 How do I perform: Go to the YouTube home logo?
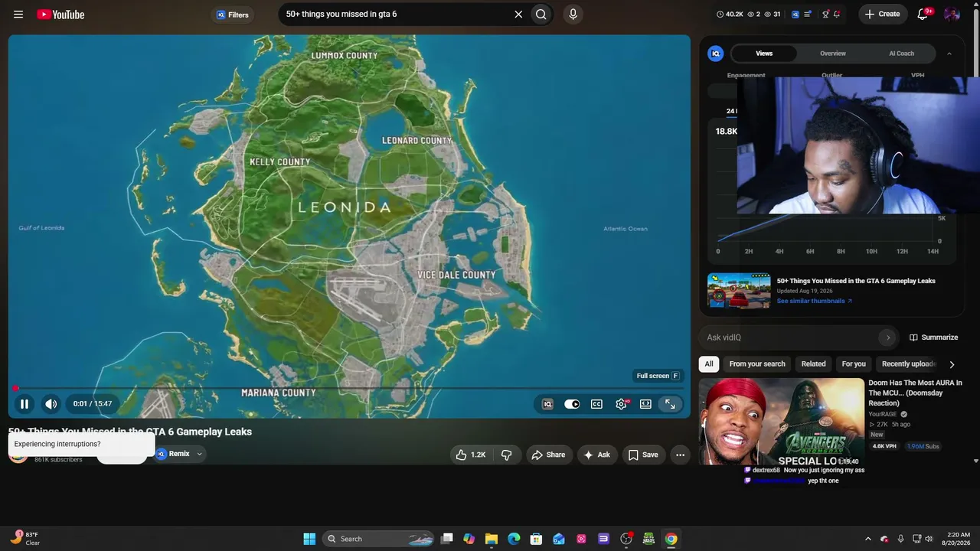pos(60,15)
